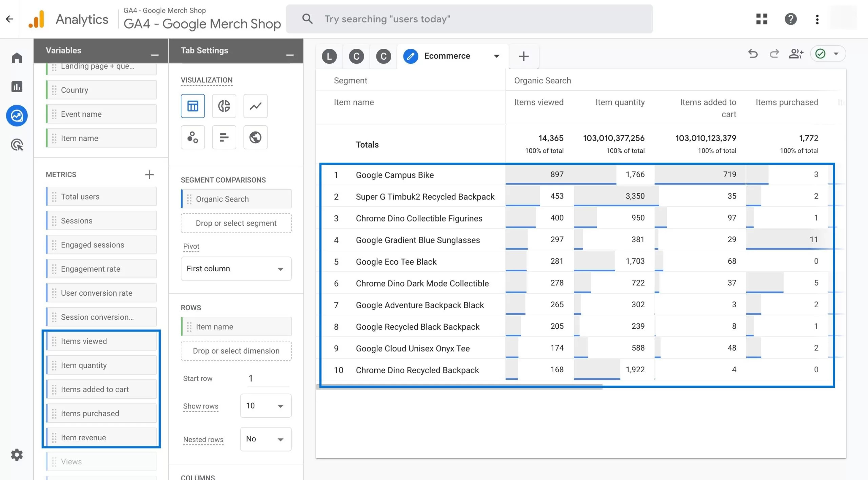Add a new metric with plus
868x480 pixels.
[149, 174]
